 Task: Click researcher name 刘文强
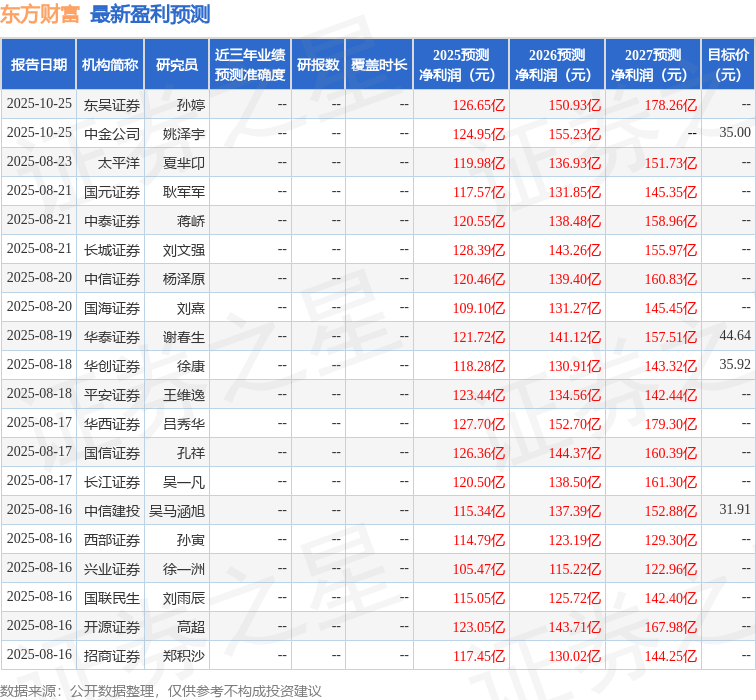pyautogui.click(x=184, y=250)
